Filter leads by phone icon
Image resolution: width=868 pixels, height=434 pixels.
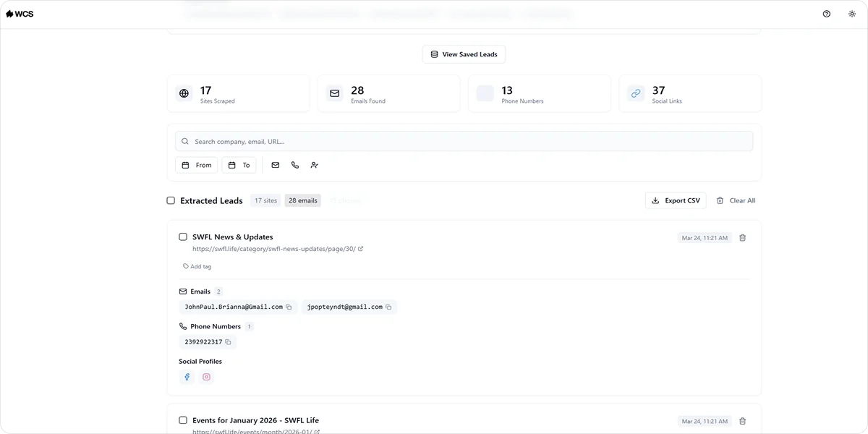pyautogui.click(x=295, y=165)
